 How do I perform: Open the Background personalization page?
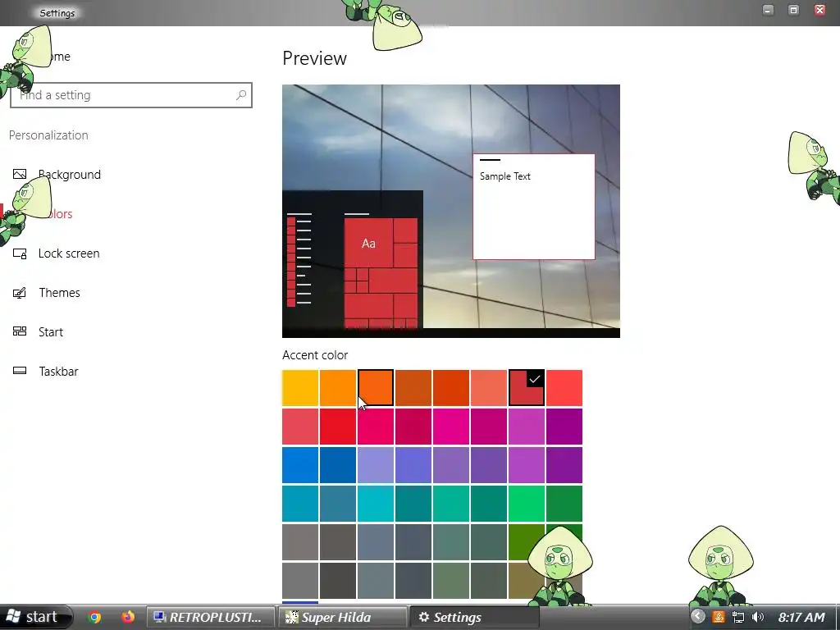[69, 175]
